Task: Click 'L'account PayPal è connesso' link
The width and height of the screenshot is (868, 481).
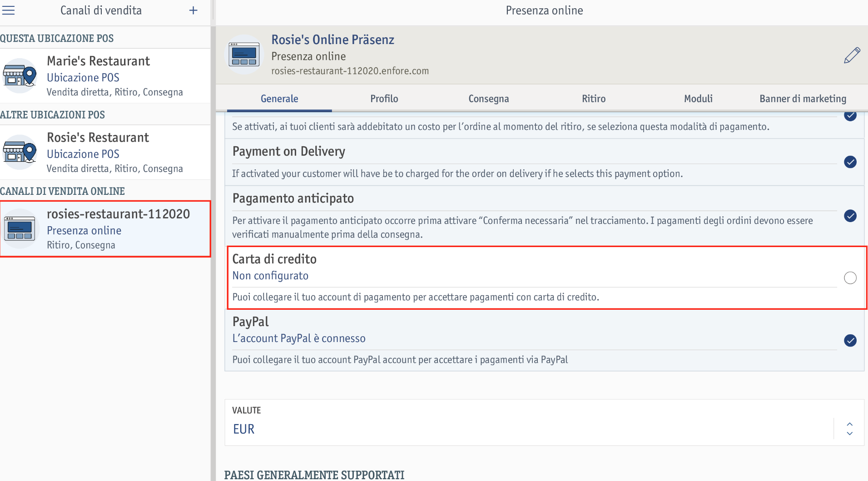Action: [299, 338]
